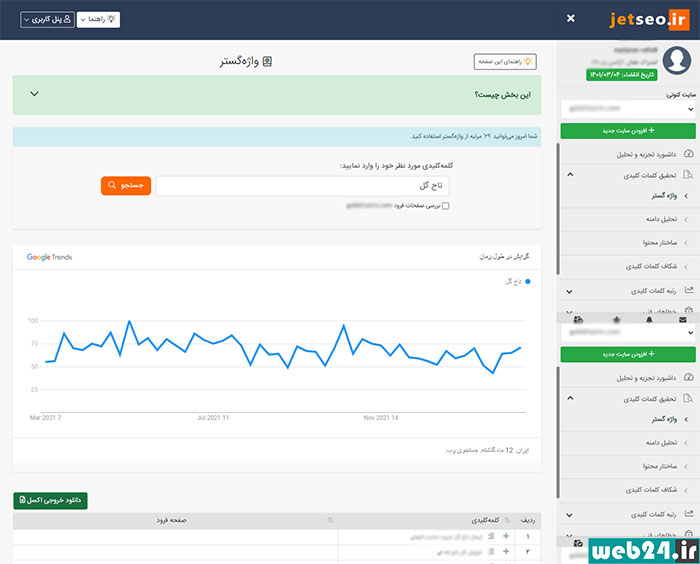Click the کلمه‌کلیدی column header

coord(485,520)
